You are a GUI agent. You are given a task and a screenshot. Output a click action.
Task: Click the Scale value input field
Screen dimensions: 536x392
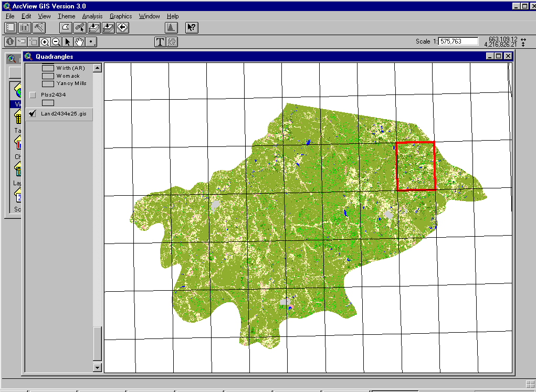458,41
